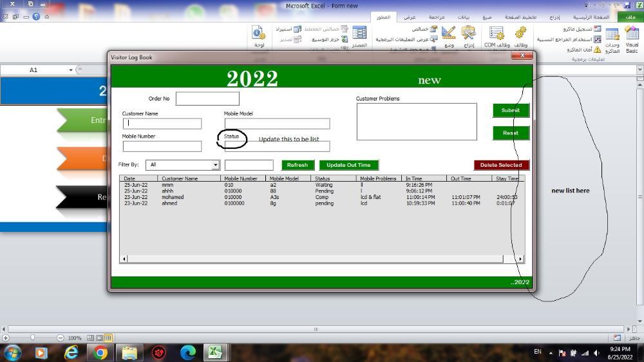The height and width of the screenshot is (362, 644).
Task: Open XML Source (المصدر) pane
Action: pos(359,37)
